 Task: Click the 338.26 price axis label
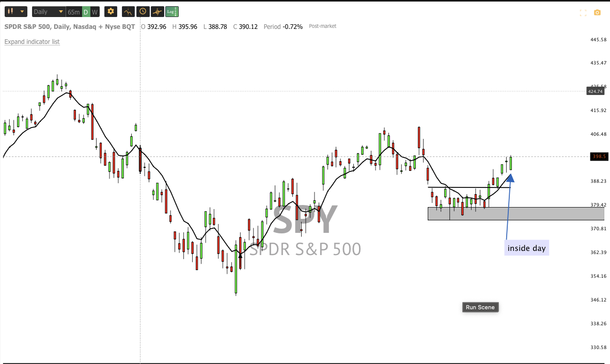point(598,324)
